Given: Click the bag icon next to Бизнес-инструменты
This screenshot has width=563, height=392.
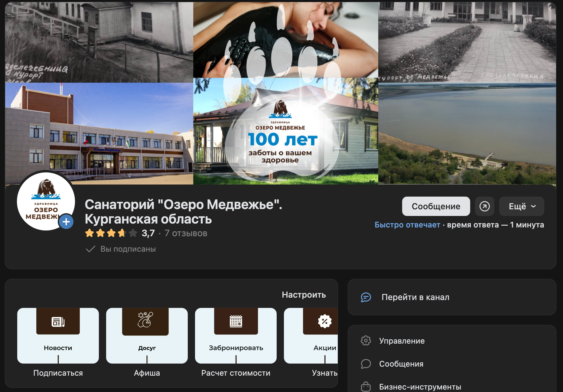Looking at the screenshot, I should (x=366, y=387).
